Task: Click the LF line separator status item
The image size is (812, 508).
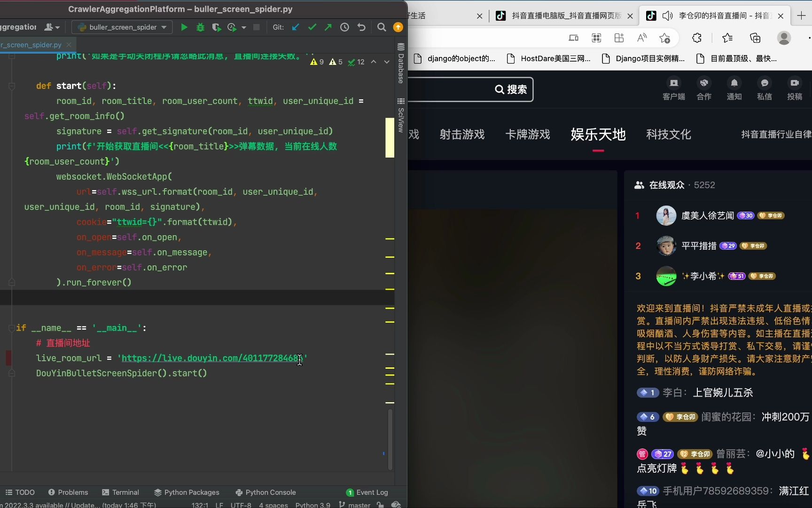Action: (x=219, y=505)
